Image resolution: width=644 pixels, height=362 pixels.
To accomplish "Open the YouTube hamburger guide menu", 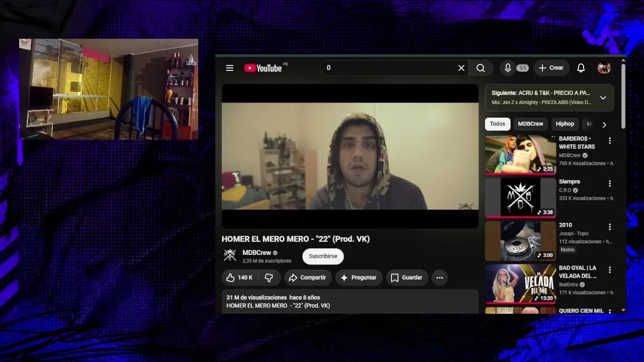I will pyautogui.click(x=229, y=68).
